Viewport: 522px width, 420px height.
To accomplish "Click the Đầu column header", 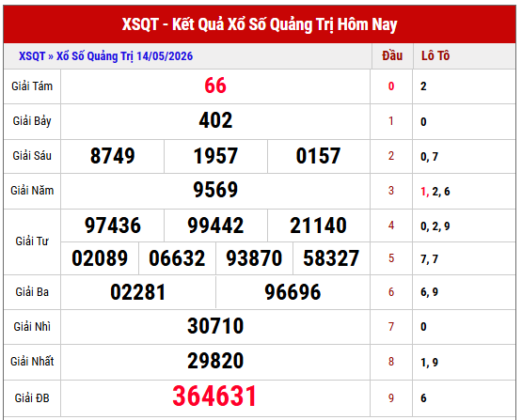I will tap(392, 55).
